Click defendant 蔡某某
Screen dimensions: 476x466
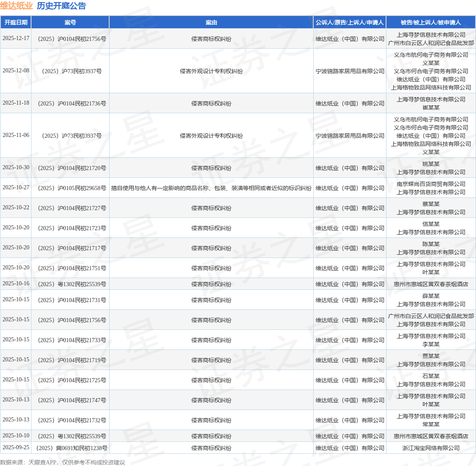(431, 204)
